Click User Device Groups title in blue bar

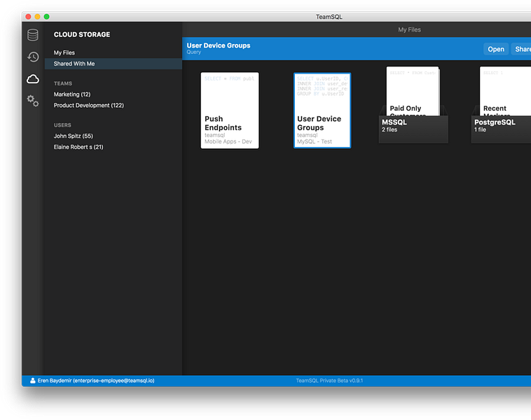click(x=219, y=45)
